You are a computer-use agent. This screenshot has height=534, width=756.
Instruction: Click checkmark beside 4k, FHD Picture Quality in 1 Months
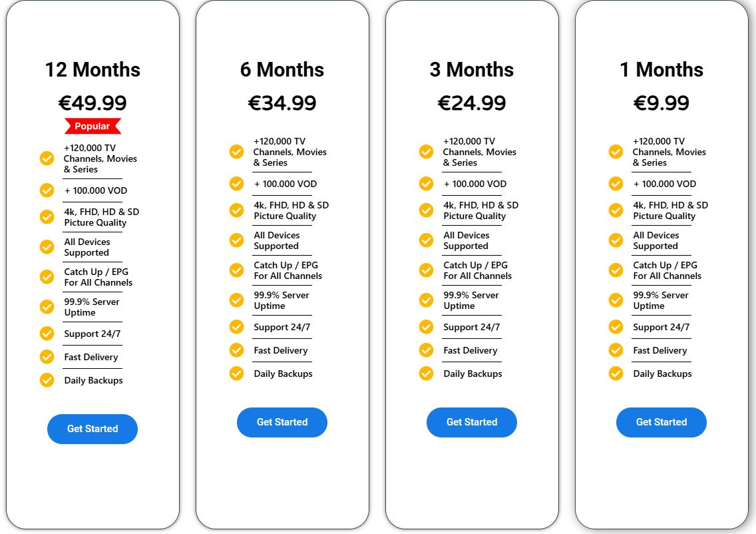pyautogui.click(x=616, y=210)
